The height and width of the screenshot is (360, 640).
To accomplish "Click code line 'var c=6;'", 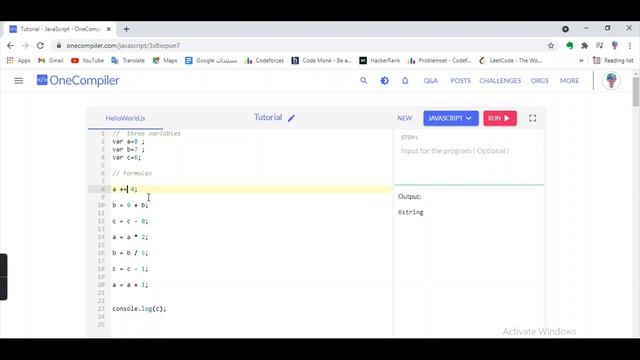I will coord(127,157).
